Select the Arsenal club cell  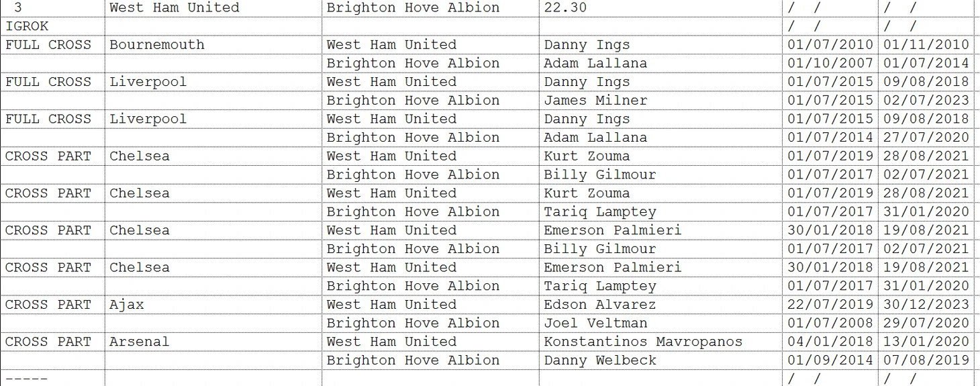213,342
